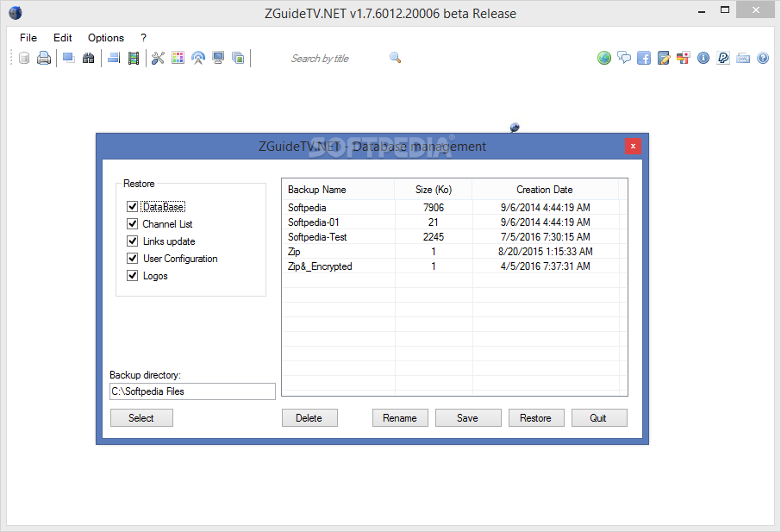Click the PayPal donate icon
The height and width of the screenshot is (532, 781).
click(723, 59)
